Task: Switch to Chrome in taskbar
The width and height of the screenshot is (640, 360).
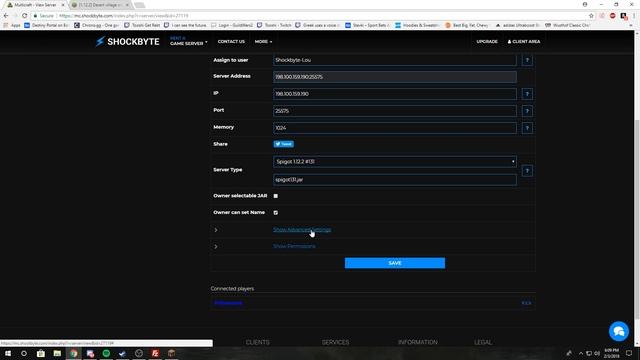Action: (x=73, y=353)
